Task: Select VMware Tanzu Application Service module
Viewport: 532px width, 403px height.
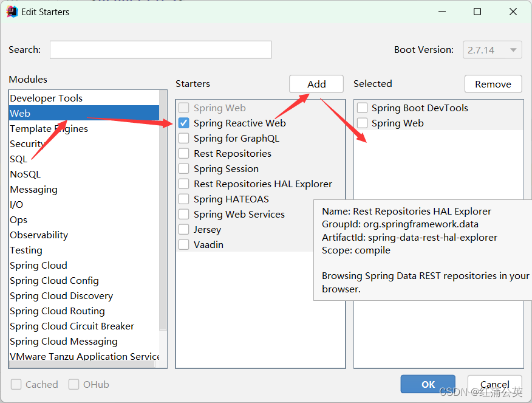Action: tap(84, 356)
